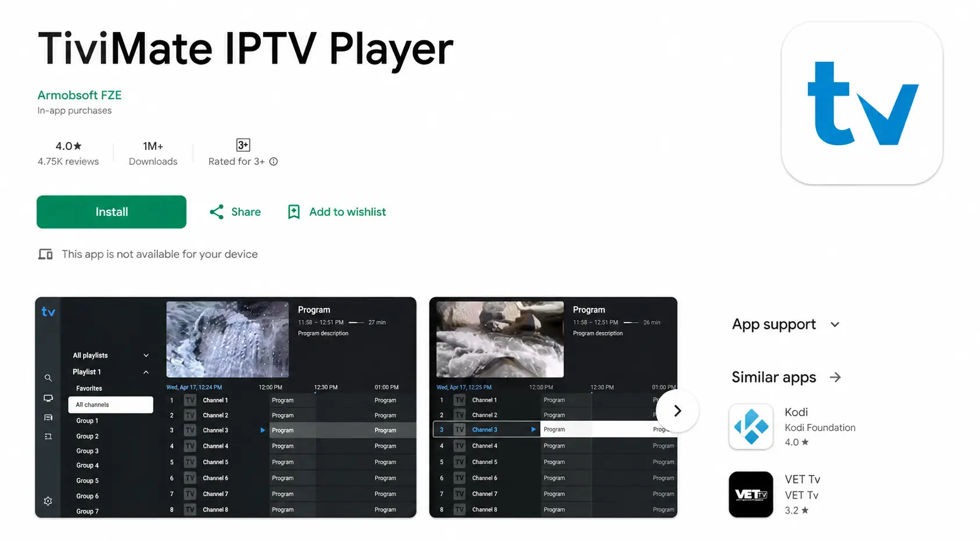Click the TiviMate IPTV Player title
Viewport: 980px width, 541px height.
pos(245,49)
